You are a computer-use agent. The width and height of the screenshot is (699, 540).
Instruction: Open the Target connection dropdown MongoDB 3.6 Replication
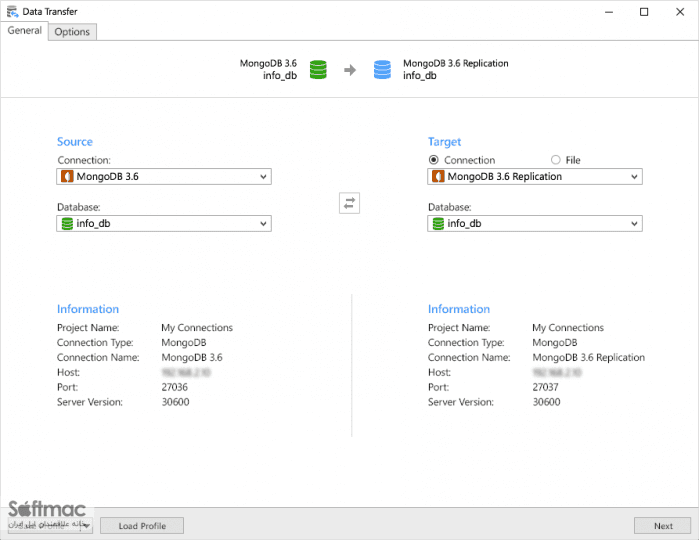tap(535, 177)
